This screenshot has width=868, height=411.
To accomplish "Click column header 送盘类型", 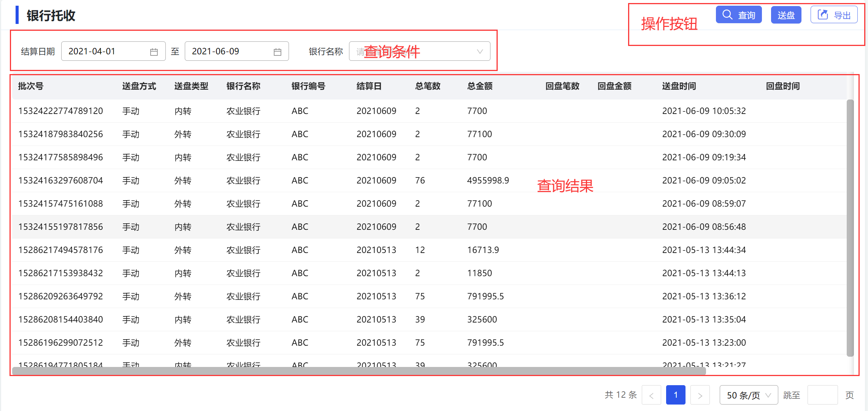I will click(x=191, y=86).
